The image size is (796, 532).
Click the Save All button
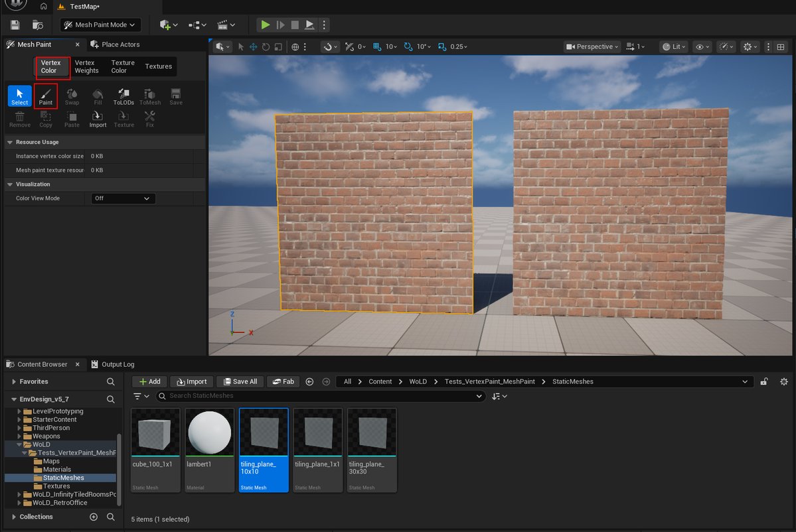[x=240, y=382]
